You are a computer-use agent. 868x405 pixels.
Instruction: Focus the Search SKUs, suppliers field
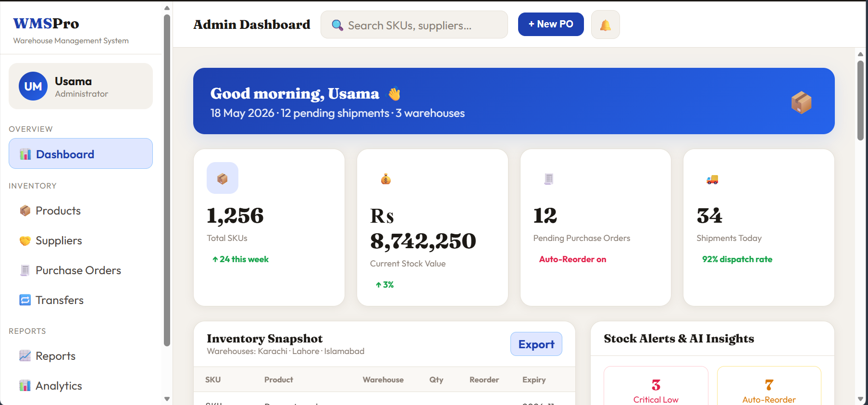pyautogui.click(x=414, y=25)
